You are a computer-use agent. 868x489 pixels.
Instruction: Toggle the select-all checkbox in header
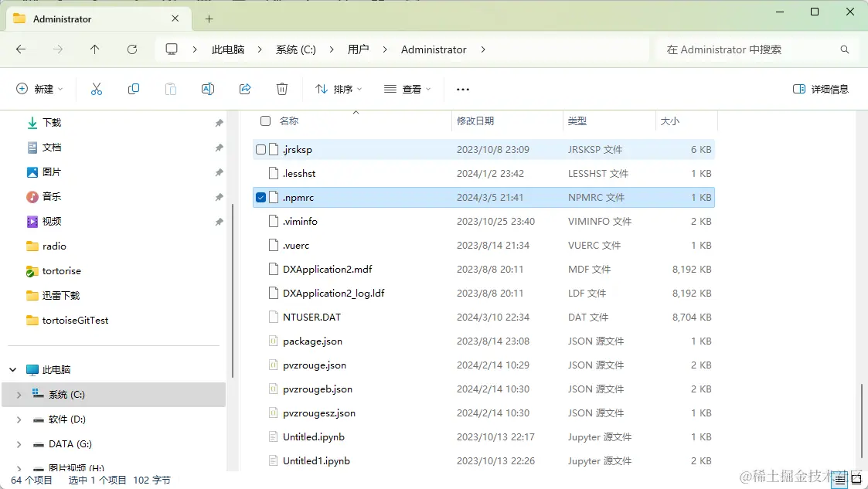(266, 121)
